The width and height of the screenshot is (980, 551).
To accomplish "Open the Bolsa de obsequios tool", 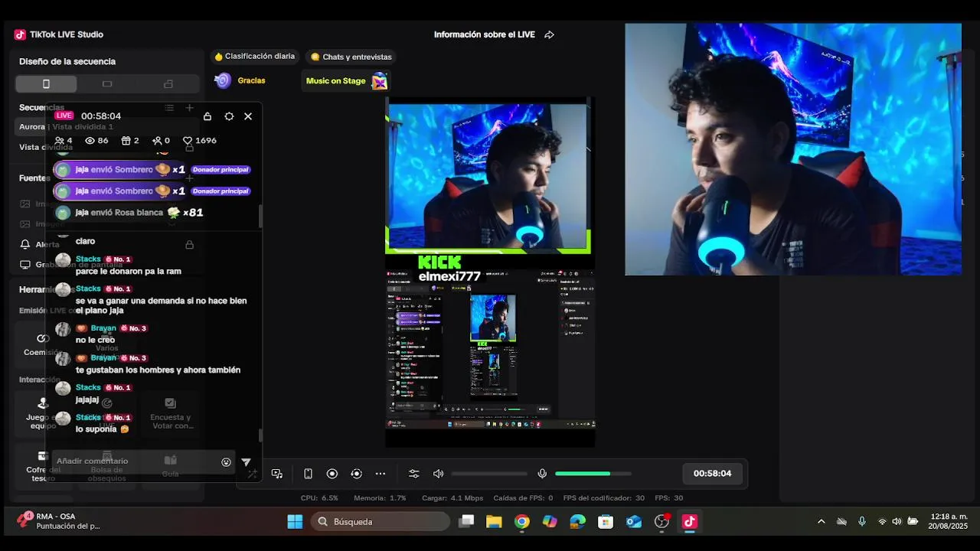I will click(x=106, y=467).
